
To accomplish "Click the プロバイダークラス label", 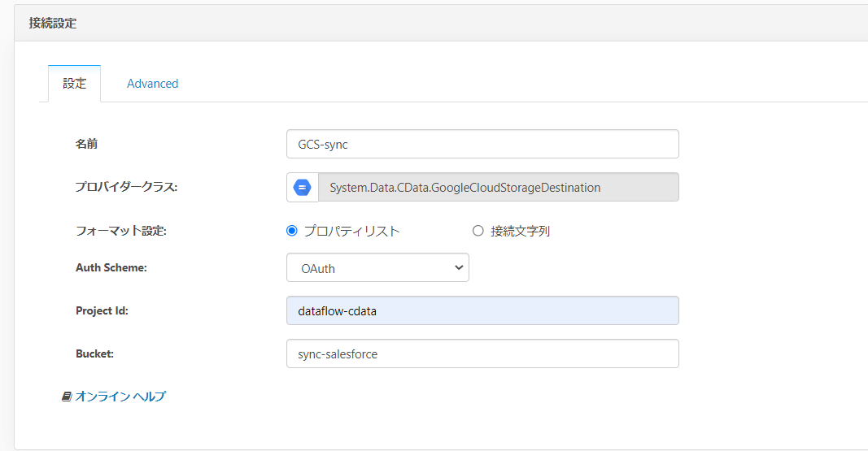I will (126, 187).
